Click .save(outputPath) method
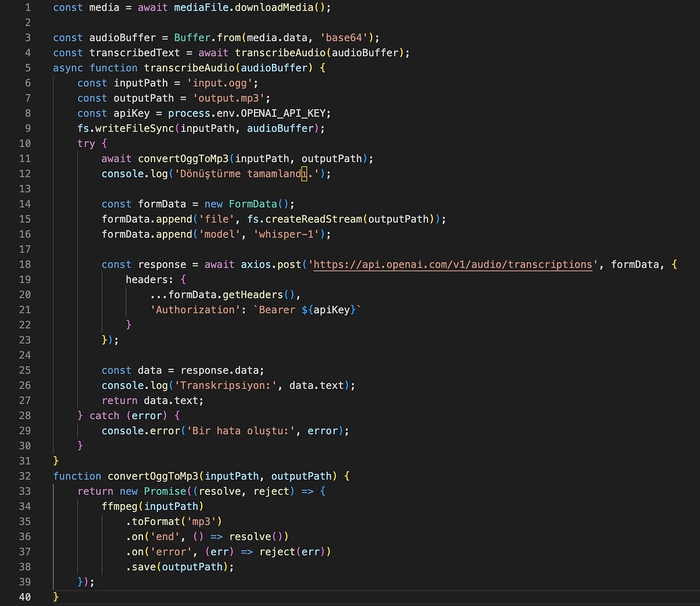Screen dimensions: 700x606 click(x=177, y=567)
